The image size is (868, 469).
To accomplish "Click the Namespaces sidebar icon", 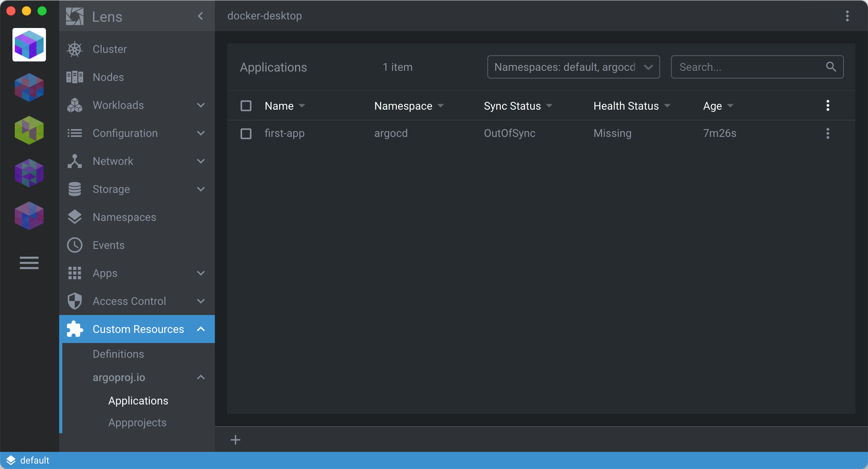I will tap(74, 217).
